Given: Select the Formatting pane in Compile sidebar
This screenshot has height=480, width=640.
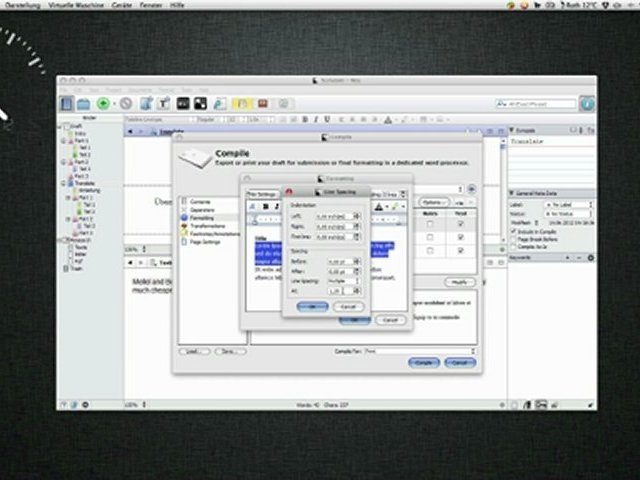Looking at the screenshot, I should (201, 216).
